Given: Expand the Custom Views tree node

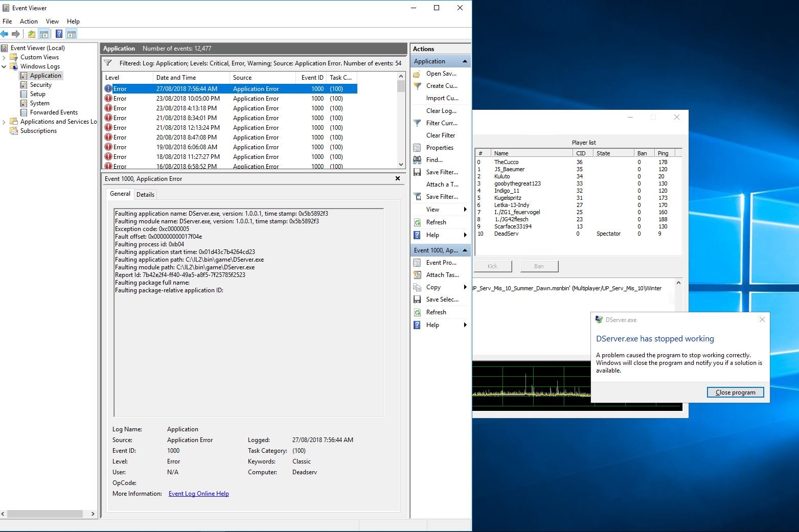Looking at the screenshot, I should click(4, 57).
